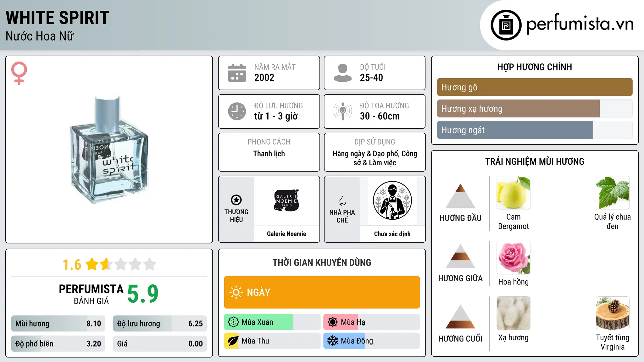Click the Perfumista score 5.9
The width and height of the screenshot is (644, 362).
[x=143, y=294]
